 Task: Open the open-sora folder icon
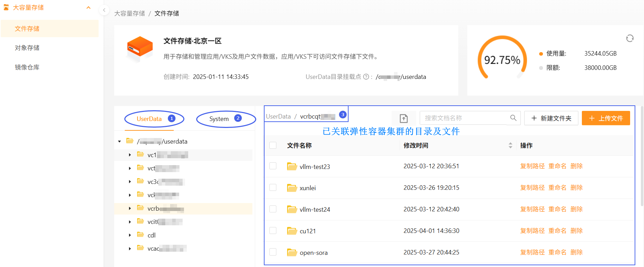(x=292, y=252)
